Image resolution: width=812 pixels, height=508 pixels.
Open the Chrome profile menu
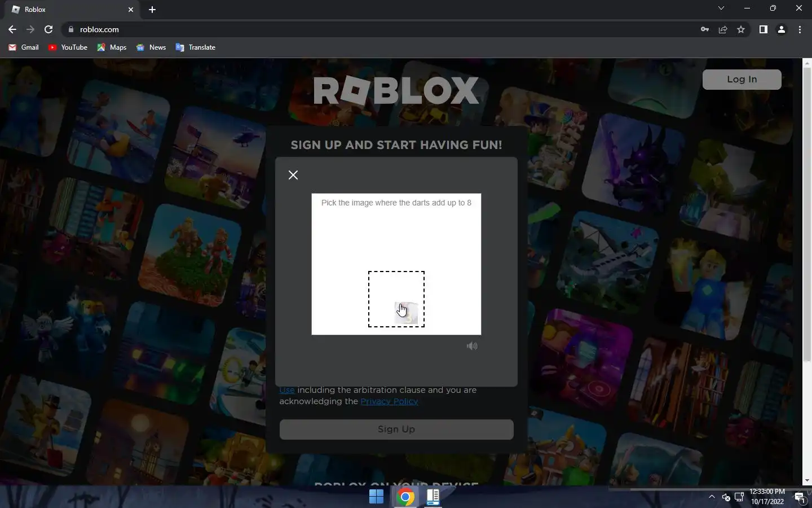782,29
